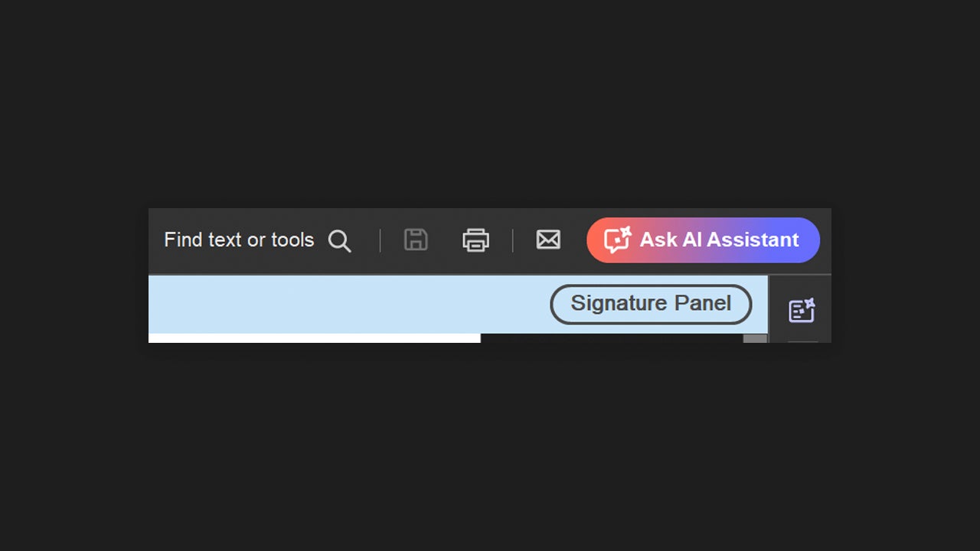Print the document using the printer icon
980x551 pixels.
click(x=475, y=240)
